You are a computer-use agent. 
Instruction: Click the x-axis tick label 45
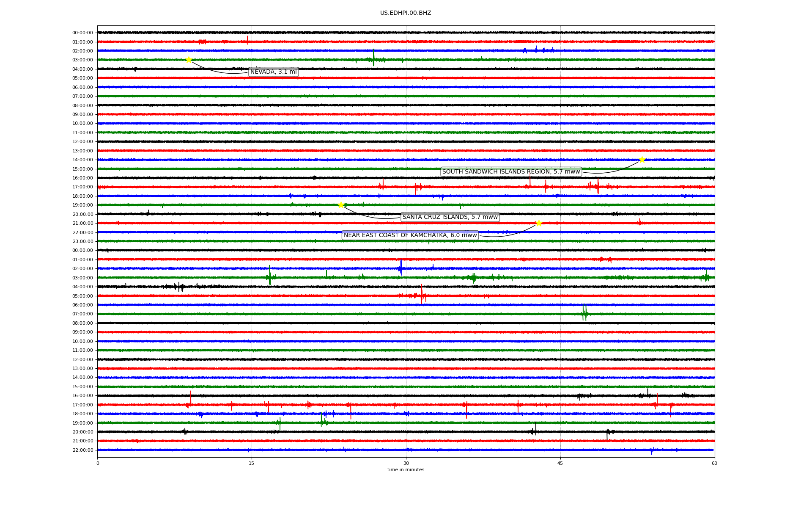[560, 463]
